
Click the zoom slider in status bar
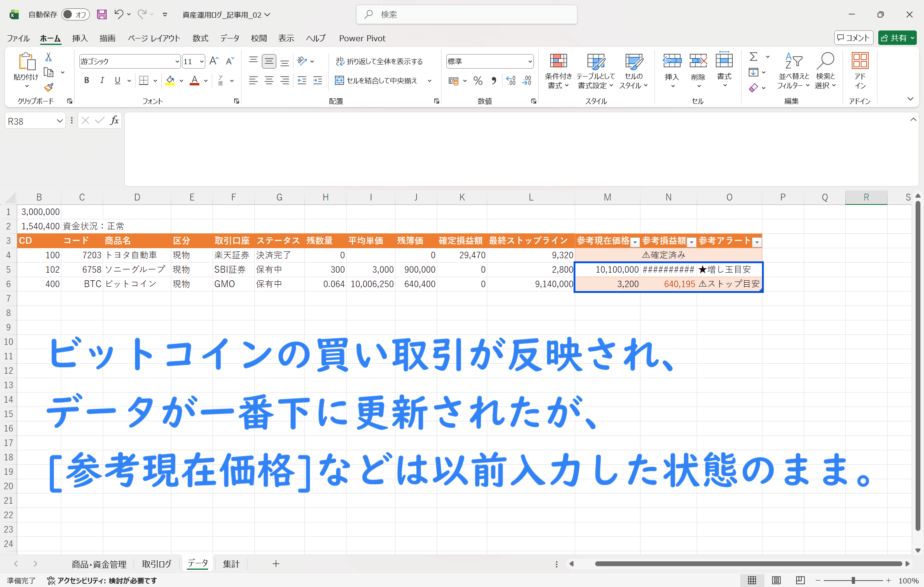pyautogui.click(x=853, y=580)
